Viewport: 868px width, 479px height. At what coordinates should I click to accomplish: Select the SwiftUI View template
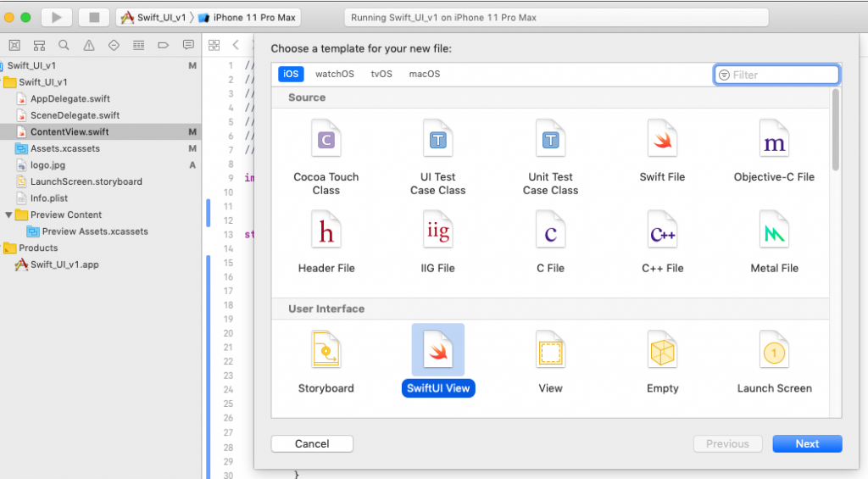(438, 360)
